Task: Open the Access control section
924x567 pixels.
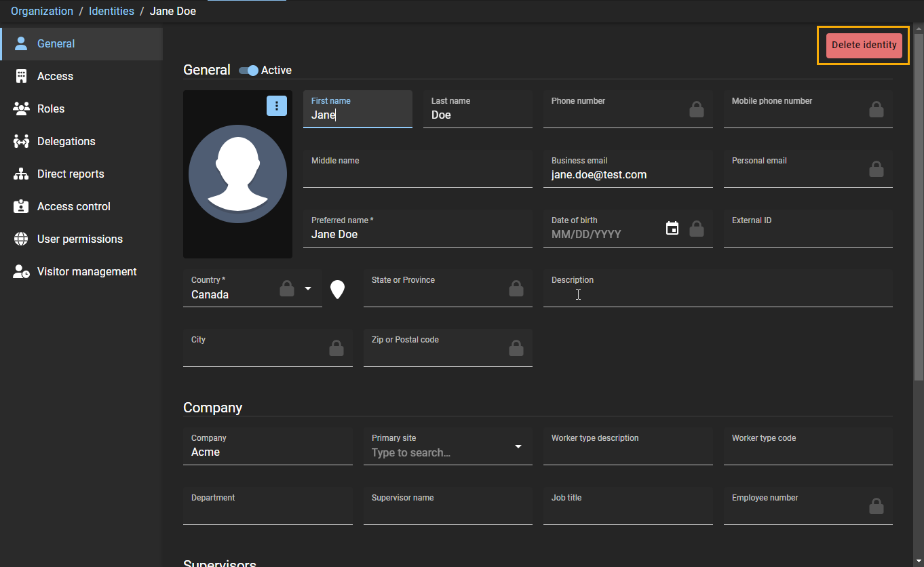Action: (81, 207)
